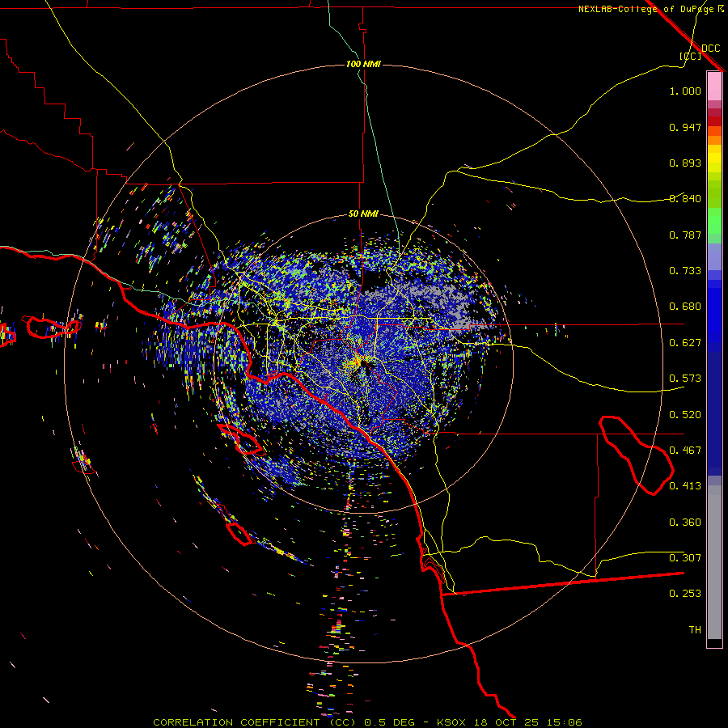Select the 0.840 legend value
This screenshot has width=728, height=728.
point(685,199)
